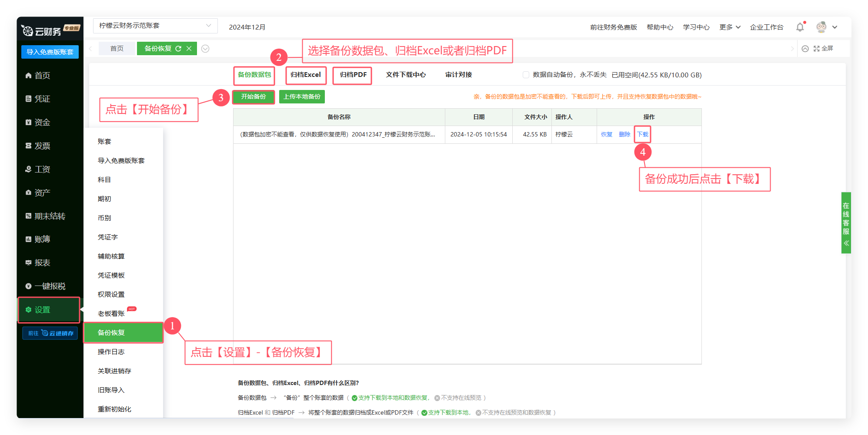868x435 pixels.
Task: Click the collapse-header up arrow icon
Action: [805, 49]
